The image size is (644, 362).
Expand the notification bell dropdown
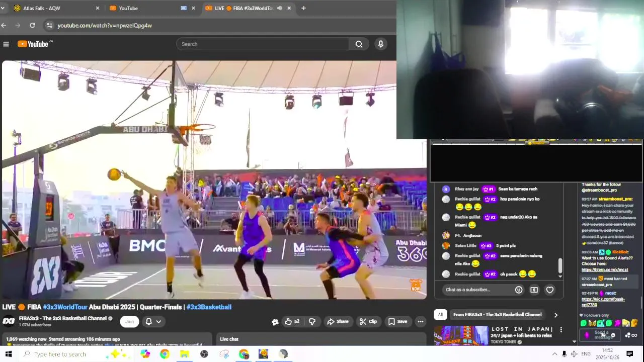point(153,321)
